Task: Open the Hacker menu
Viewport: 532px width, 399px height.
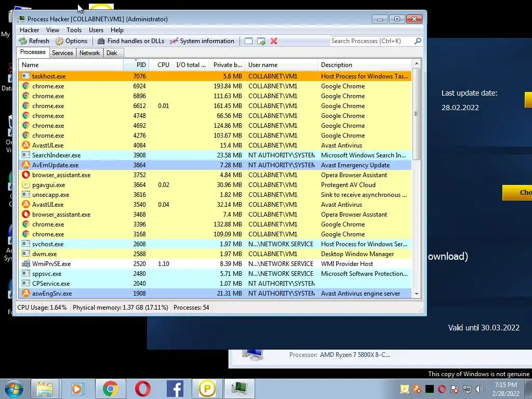Action: 29,30
